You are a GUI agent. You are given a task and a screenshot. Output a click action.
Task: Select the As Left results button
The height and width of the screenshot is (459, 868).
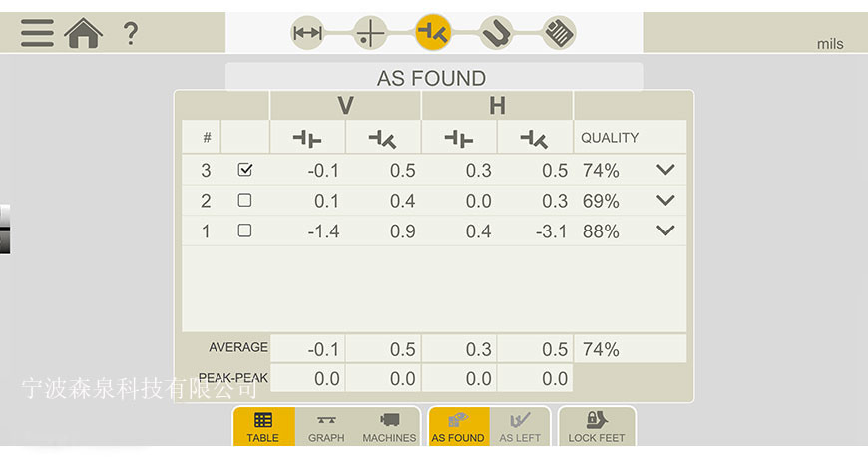pyautogui.click(x=520, y=427)
